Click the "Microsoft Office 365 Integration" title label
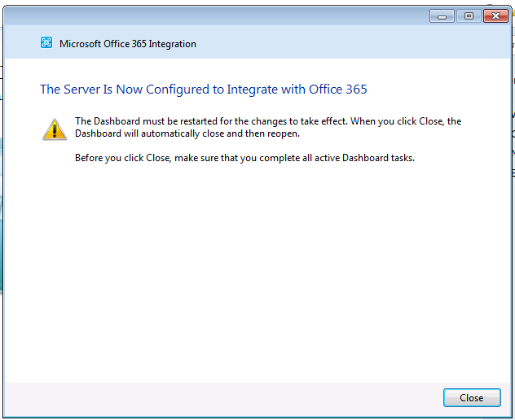Viewport: 515px width, 420px height. point(128,44)
